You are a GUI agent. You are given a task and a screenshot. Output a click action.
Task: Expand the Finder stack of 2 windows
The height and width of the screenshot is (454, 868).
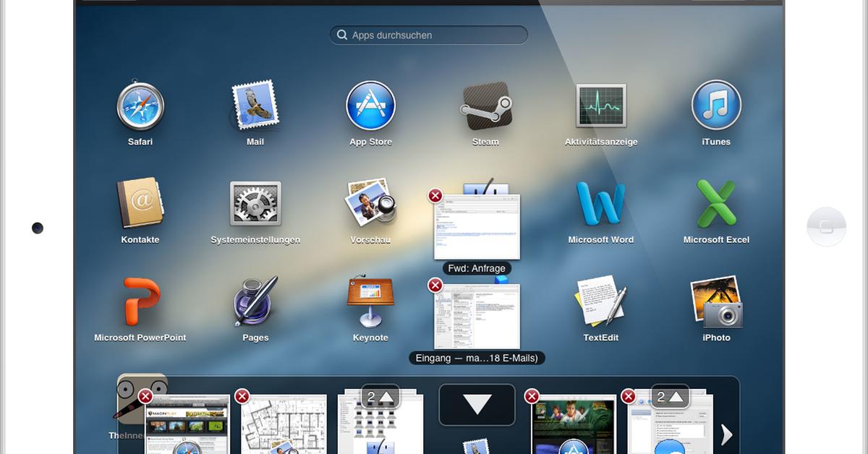click(x=380, y=397)
